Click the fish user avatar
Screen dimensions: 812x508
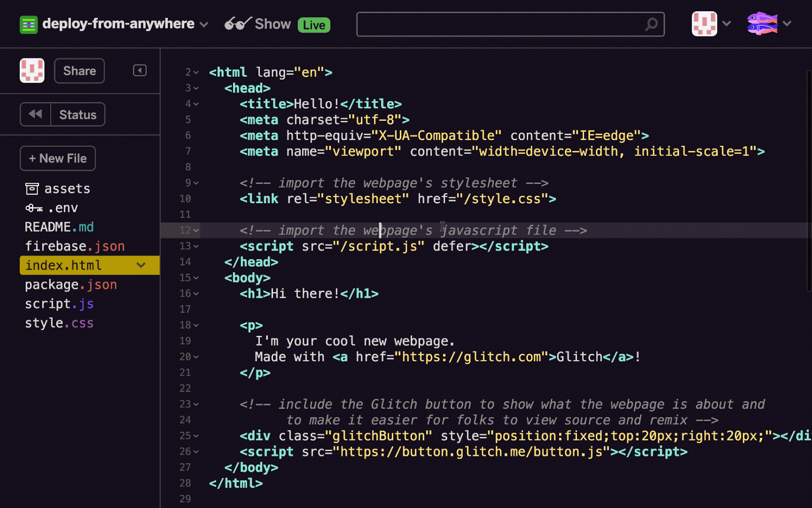762,23
